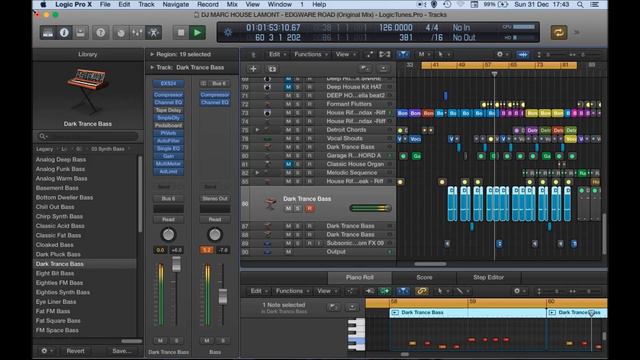Toggle the yellow Cycle button
Image resolution: width=640 pixels, height=360 pixels.
point(558,33)
